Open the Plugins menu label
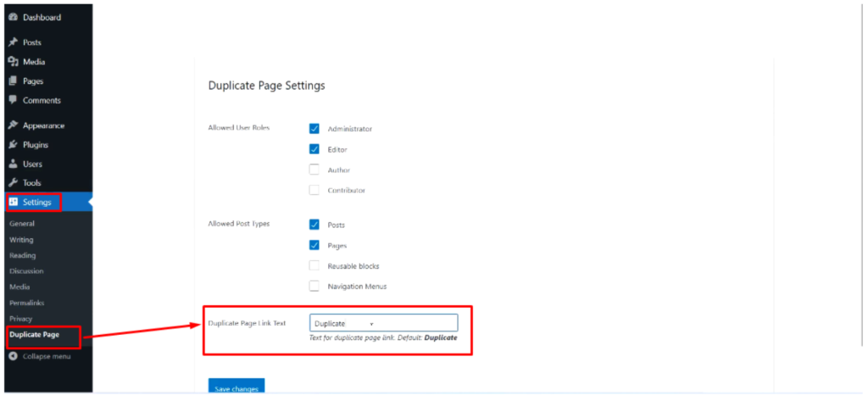This screenshot has width=868, height=401. pyautogui.click(x=36, y=145)
